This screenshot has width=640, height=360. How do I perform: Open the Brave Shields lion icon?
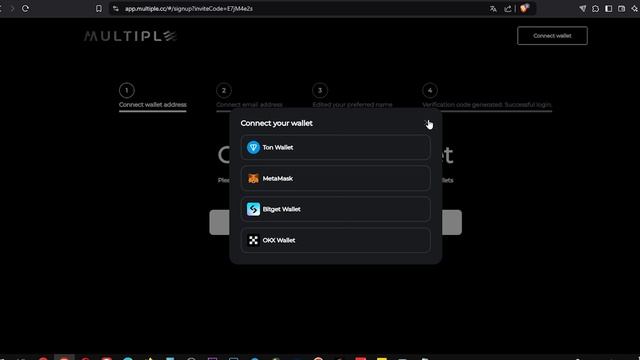click(x=524, y=8)
